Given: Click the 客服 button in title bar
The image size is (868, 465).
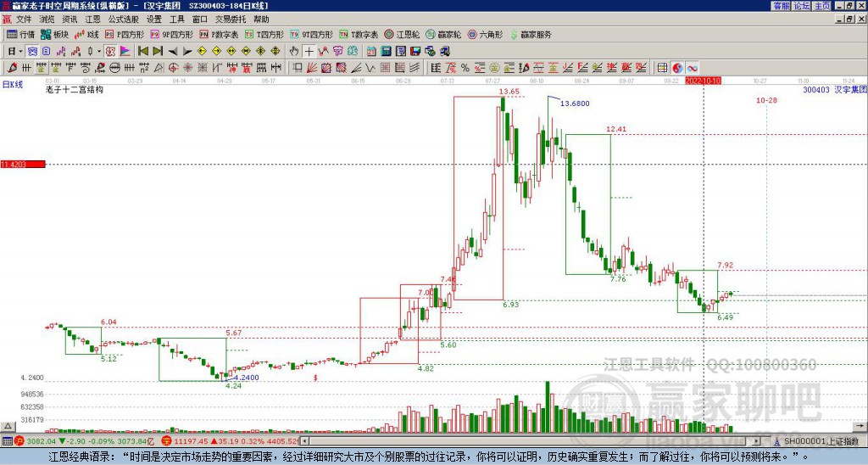Looking at the screenshot, I should click(x=781, y=6).
